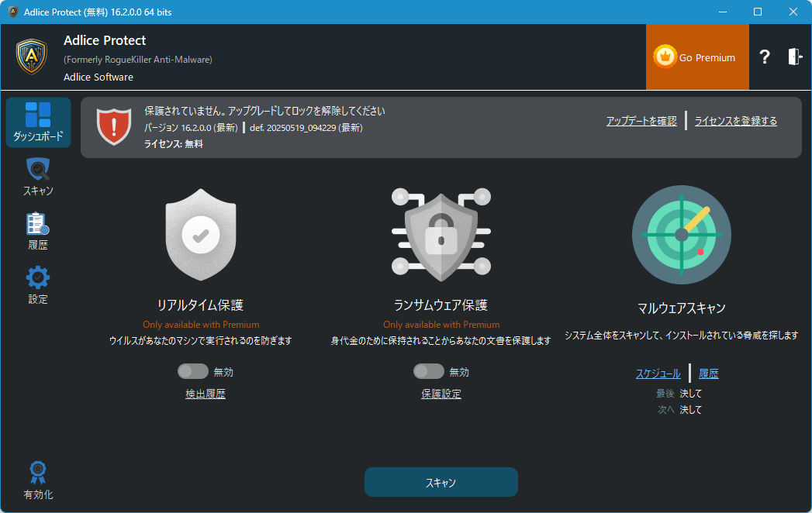
Task: Click the 最後 決して last scan text
Action: click(x=679, y=394)
